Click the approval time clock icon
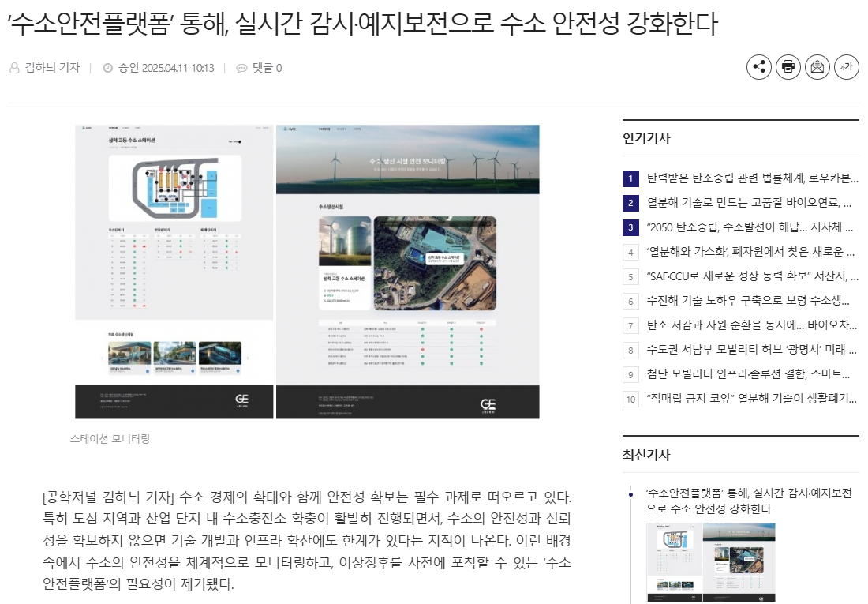The image size is (868, 604). click(x=108, y=68)
